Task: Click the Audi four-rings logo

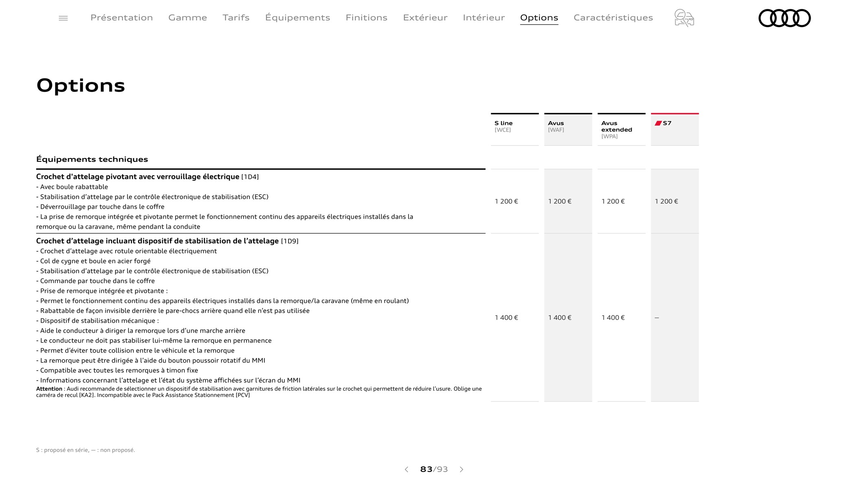Action: pyautogui.click(x=785, y=18)
